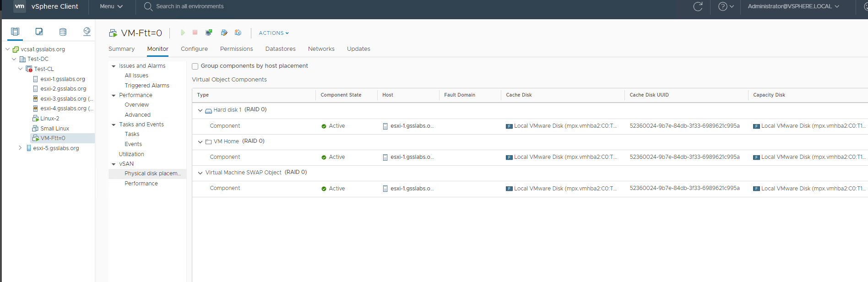Click the red Power Off icon
Image resolution: width=868 pixels, height=282 pixels.
[195, 33]
